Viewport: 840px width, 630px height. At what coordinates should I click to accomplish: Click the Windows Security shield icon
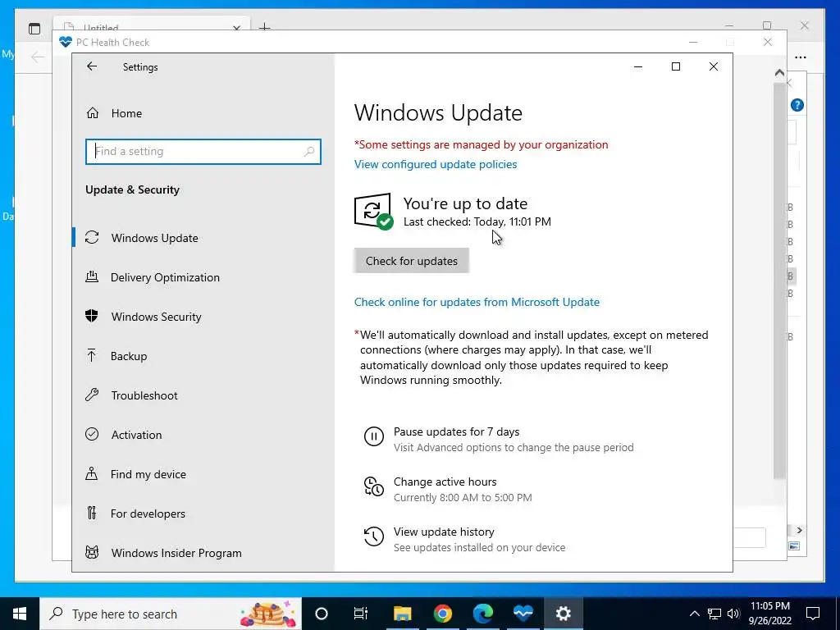(x=92, y=316)
